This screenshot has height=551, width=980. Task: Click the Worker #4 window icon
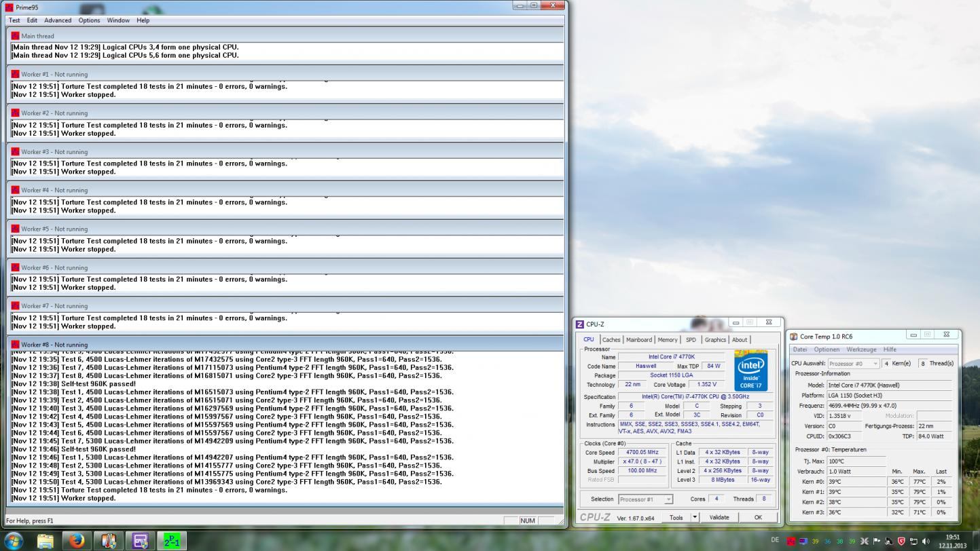point(15,190)
